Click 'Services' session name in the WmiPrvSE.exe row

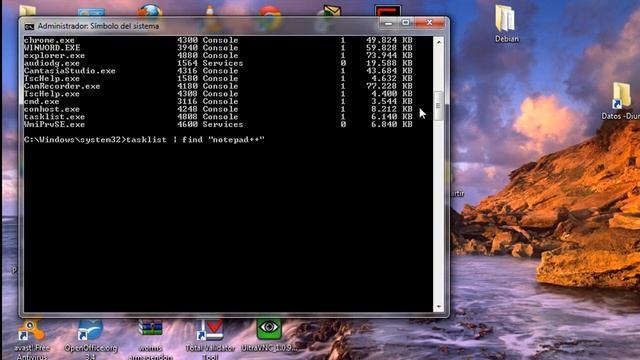click(x=223, y=124)
